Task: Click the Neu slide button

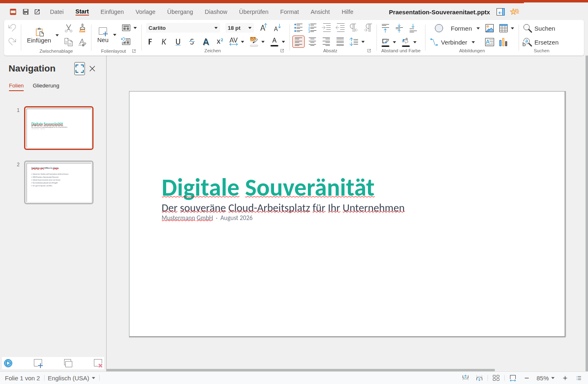Action: [103, 35]
